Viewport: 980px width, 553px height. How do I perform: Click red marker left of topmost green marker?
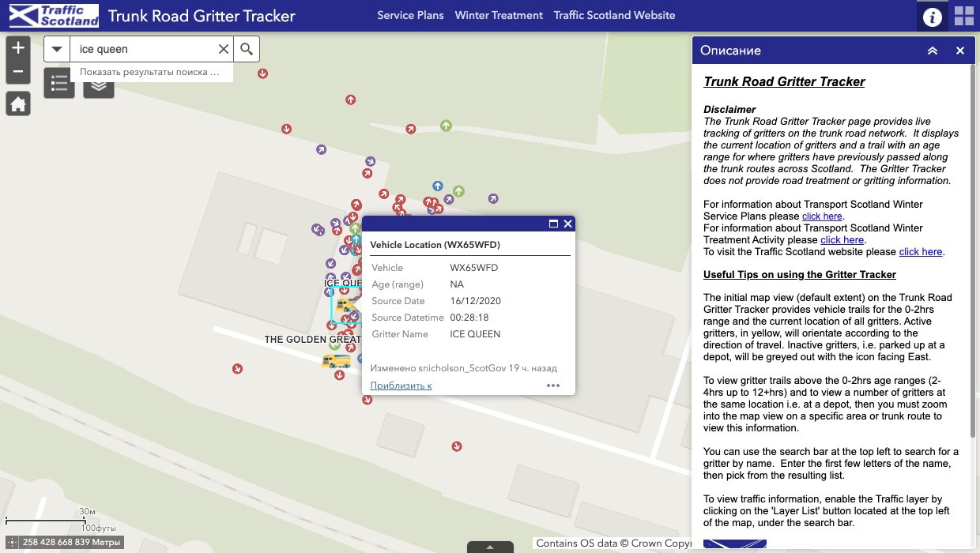[410, 128]
